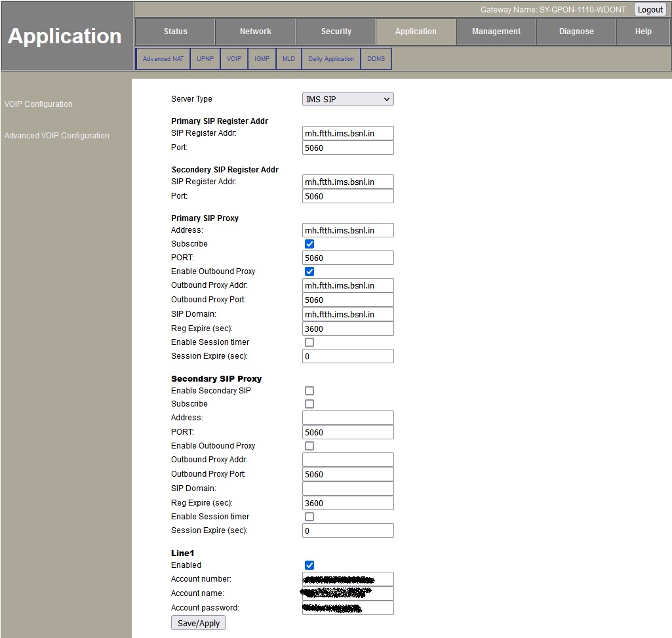Click the Primary SIP Proxy heading
This screenshot has width=672, height=638.
pyautogui.click(x=205, y=218)
